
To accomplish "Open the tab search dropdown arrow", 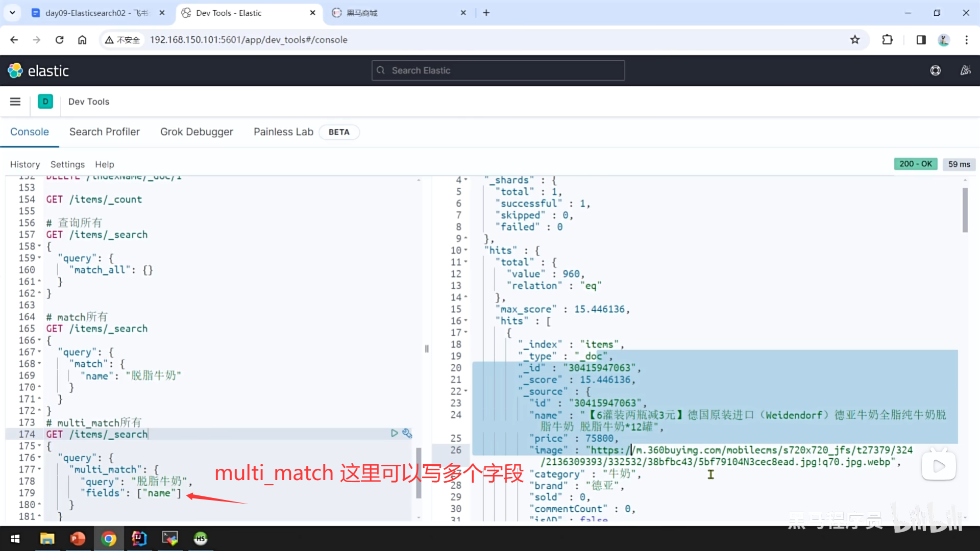I will 12,13.
